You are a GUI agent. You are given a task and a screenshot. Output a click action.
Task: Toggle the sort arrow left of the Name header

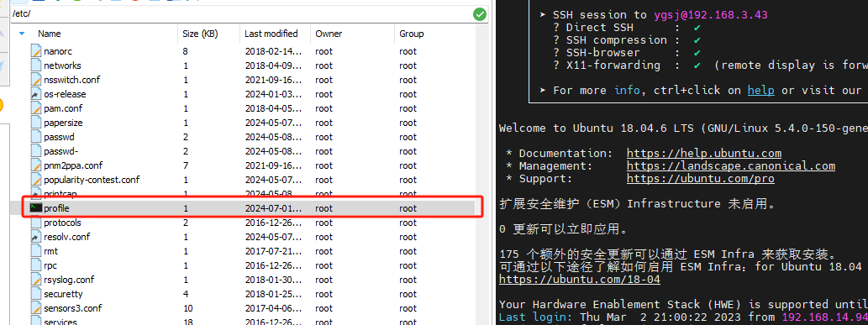click(x=22, y=34)
